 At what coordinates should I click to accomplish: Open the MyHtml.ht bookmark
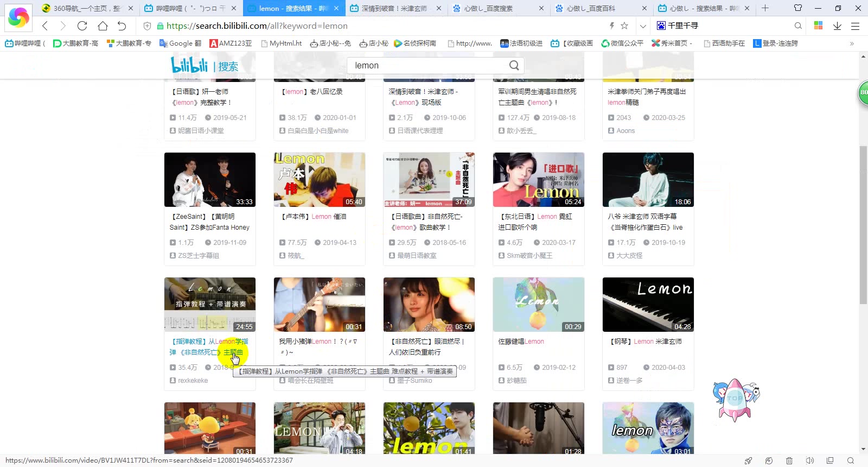281,43
